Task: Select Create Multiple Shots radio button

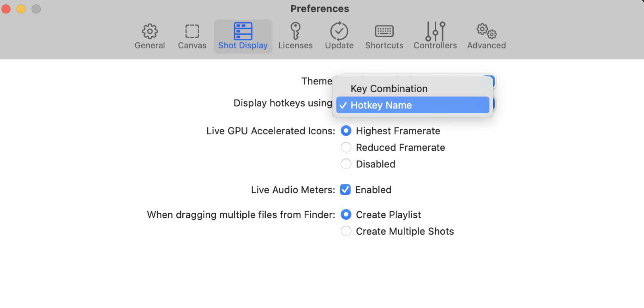Action: coord(346,231)
